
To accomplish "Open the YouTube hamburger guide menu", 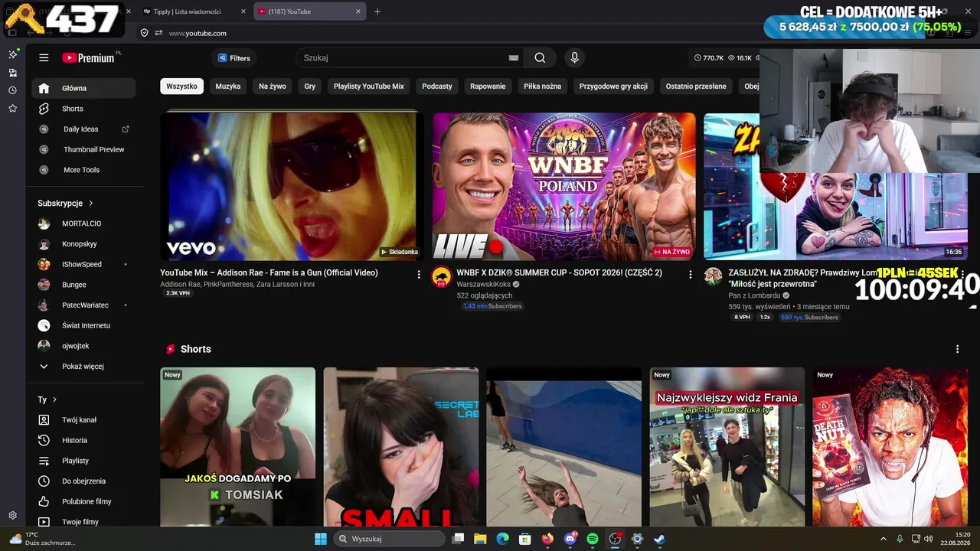I will coord(44,58).
